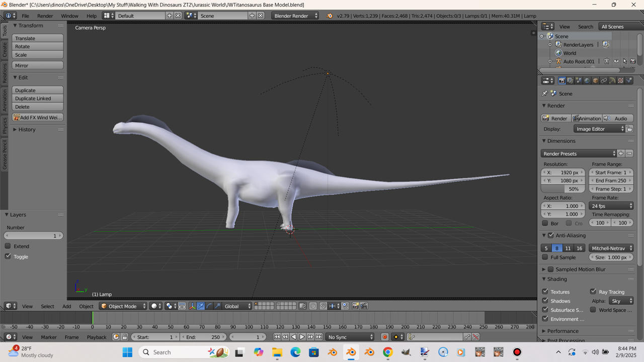Select the Texture properties tab (checkered icon)
The width and height of the screenshot is (644, 362).
[x=620, y=80]
